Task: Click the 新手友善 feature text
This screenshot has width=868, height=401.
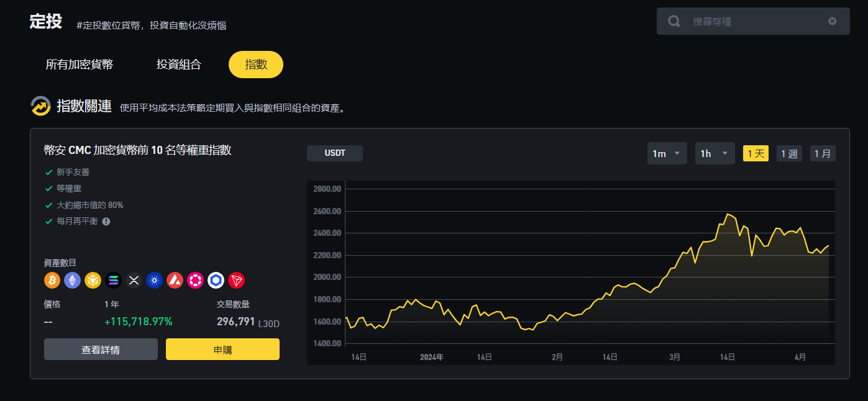Action: [x=73, y=172]
